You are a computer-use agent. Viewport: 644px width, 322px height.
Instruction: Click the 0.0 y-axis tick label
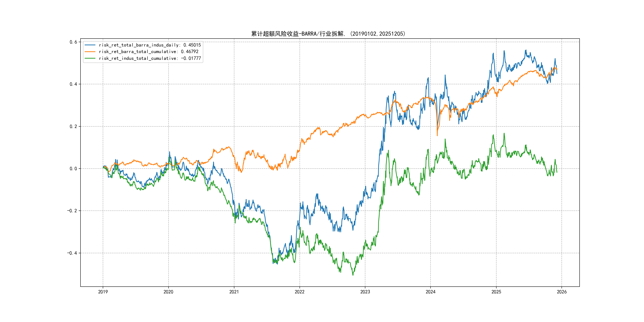[73, 169]
